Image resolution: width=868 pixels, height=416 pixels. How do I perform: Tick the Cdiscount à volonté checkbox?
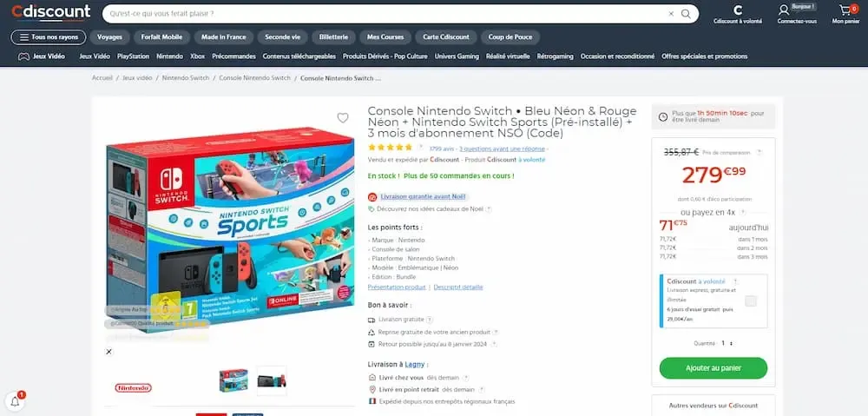click(750, 301)
